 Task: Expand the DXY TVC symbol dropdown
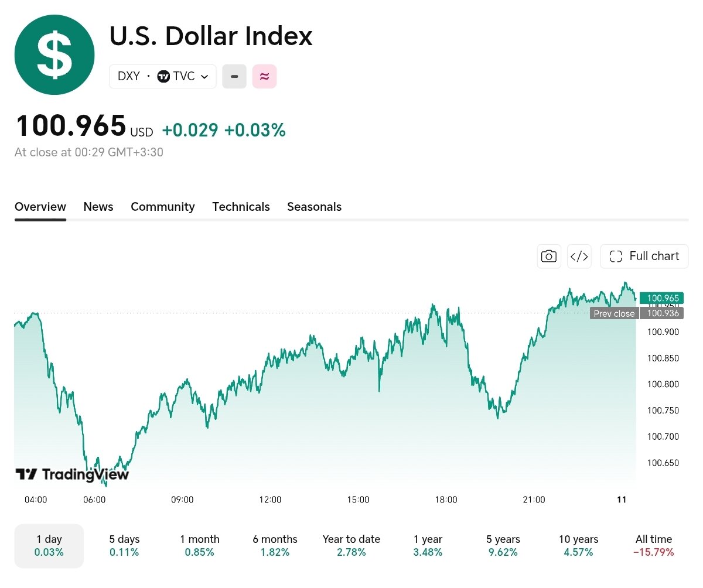point(163,76)
